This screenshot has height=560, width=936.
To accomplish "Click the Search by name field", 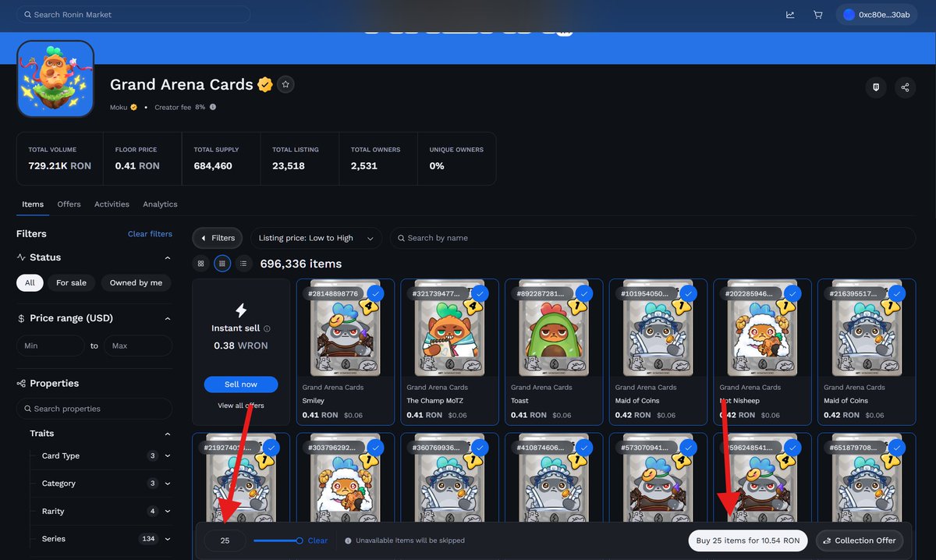I will (653, 238).
